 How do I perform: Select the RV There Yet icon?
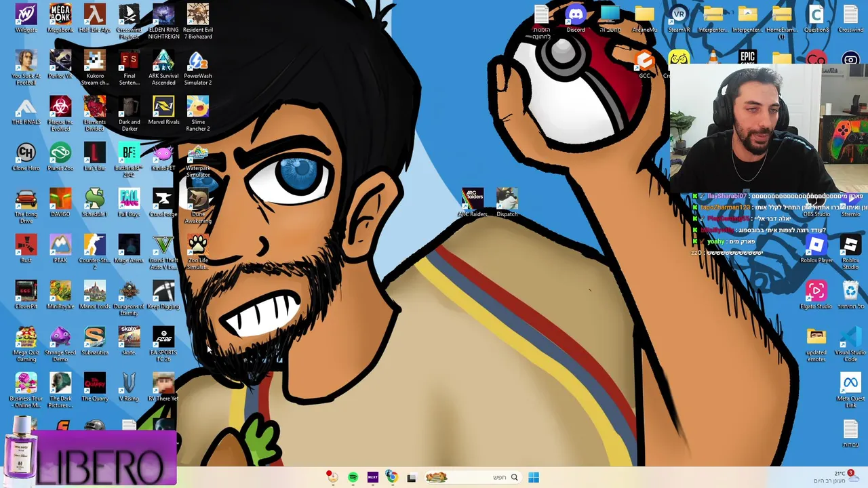[x=163, y=387]
